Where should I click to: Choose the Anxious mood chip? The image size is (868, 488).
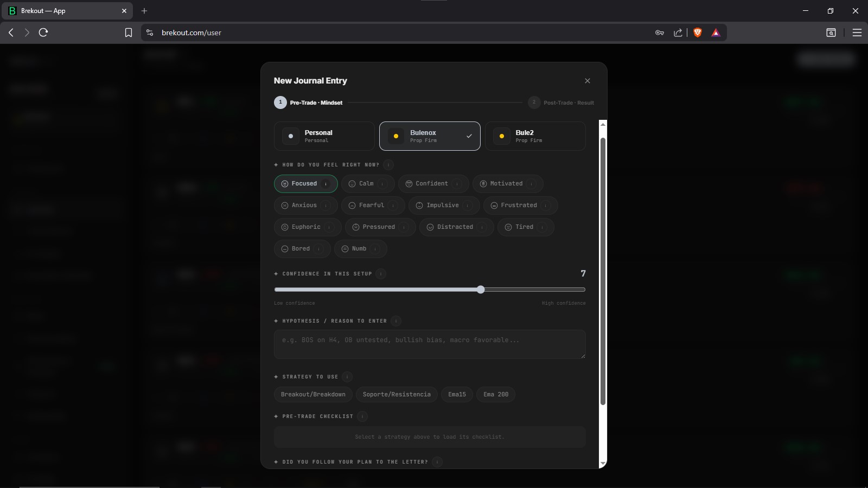[x=305, y=206]
